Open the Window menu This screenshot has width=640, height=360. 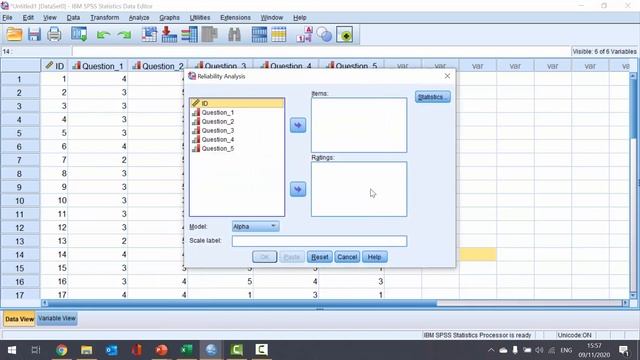pos(272,18)
